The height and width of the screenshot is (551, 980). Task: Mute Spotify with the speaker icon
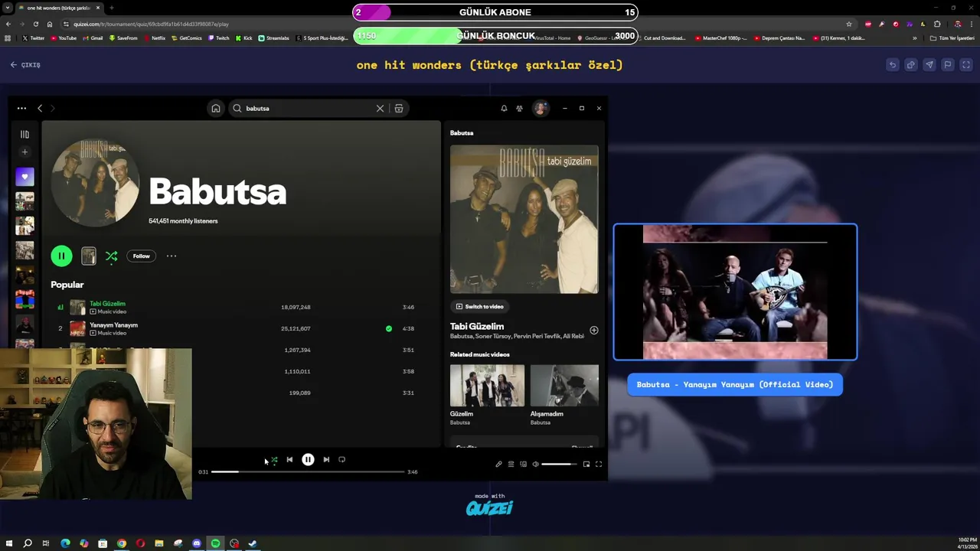pos(535,464)
